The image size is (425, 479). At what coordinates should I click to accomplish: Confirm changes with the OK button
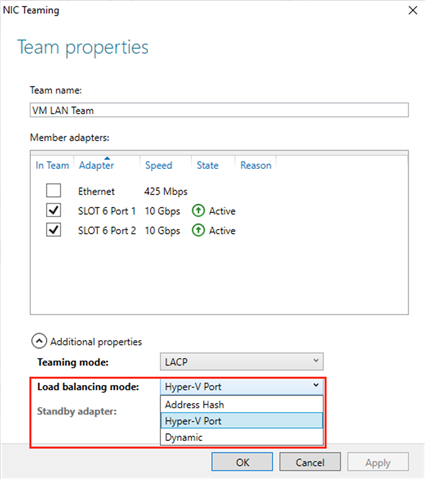tap(242, 462)
